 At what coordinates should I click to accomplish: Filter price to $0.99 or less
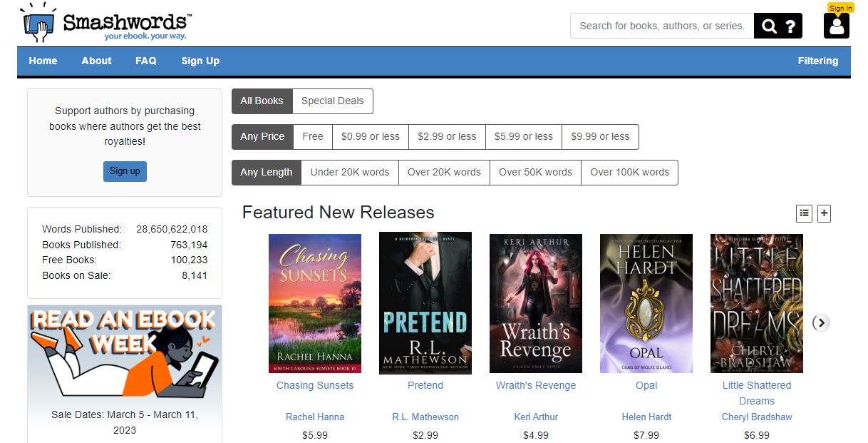[371, 137]
